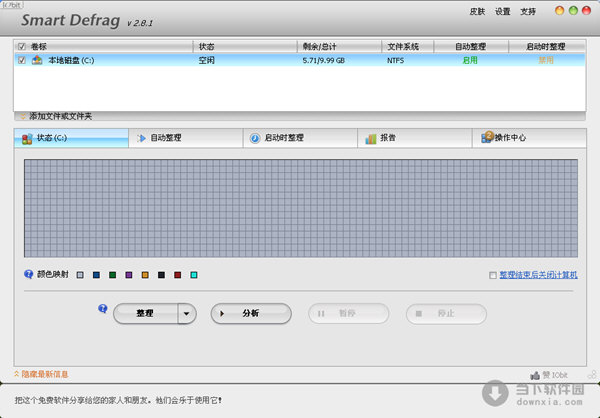Open the 启动时整理 tab

pos(300,138)
